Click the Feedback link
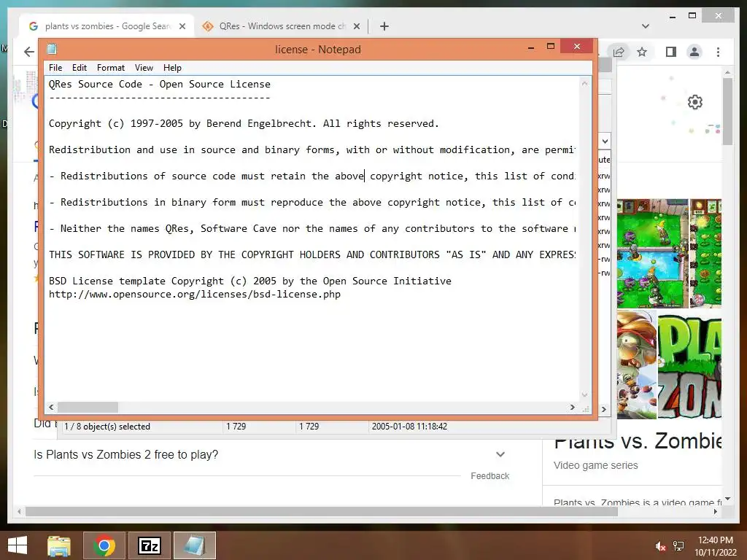Viewport: 747px width, 560px height. 489,476
